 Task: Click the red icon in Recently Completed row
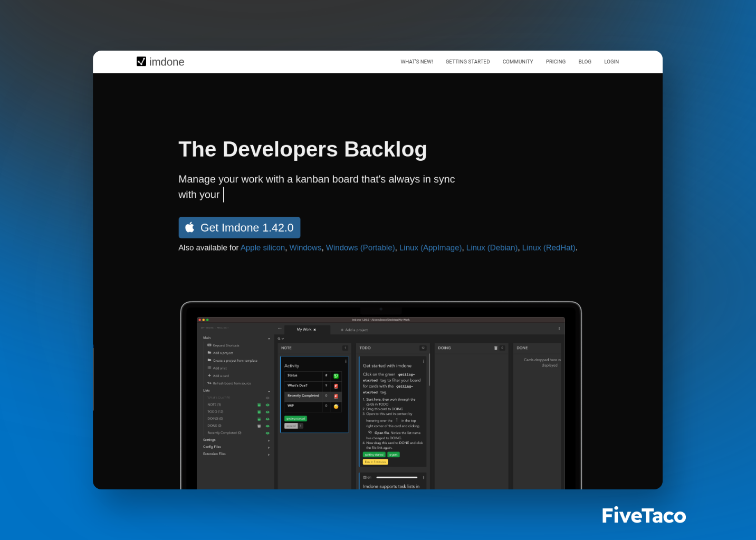coord(336,396)
